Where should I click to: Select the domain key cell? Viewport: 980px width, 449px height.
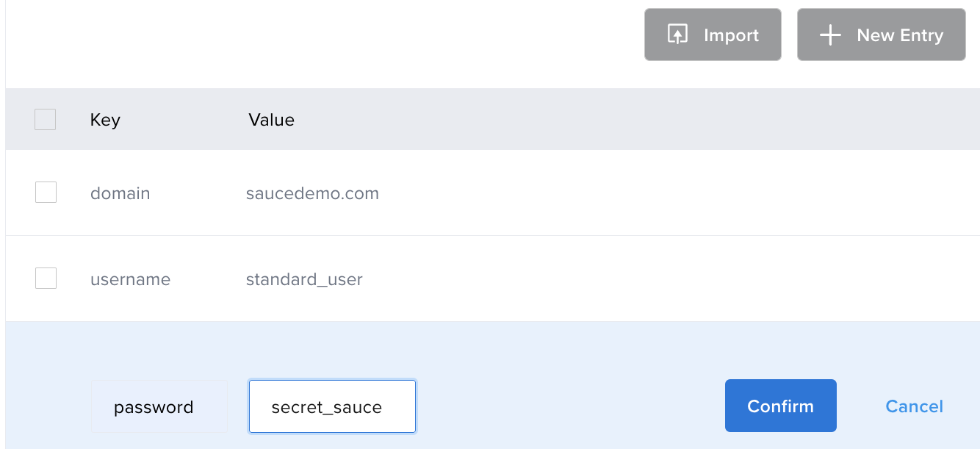coord(120,193)
